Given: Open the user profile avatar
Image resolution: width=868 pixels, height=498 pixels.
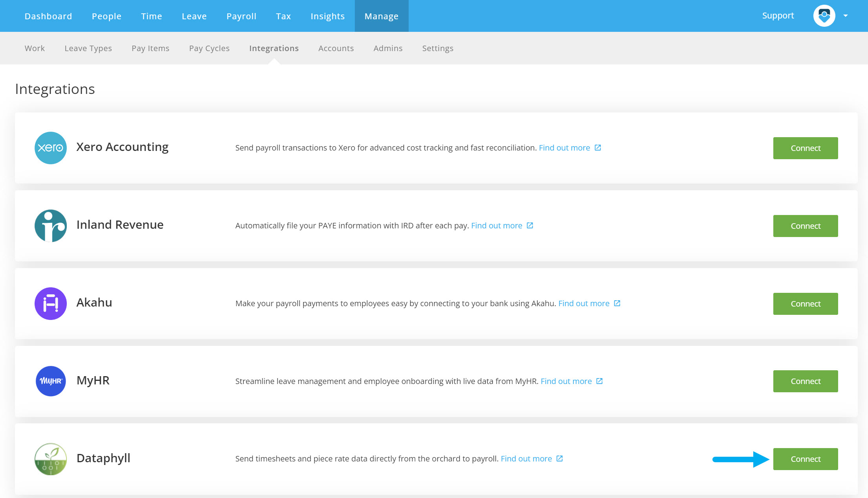Looking at the screenshot, I should point(824,16).
